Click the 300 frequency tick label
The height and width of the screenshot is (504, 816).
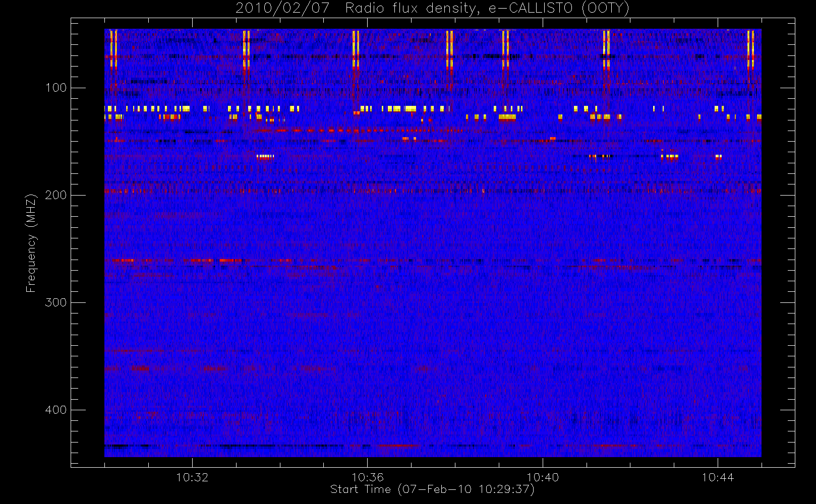tap(56, 302)
